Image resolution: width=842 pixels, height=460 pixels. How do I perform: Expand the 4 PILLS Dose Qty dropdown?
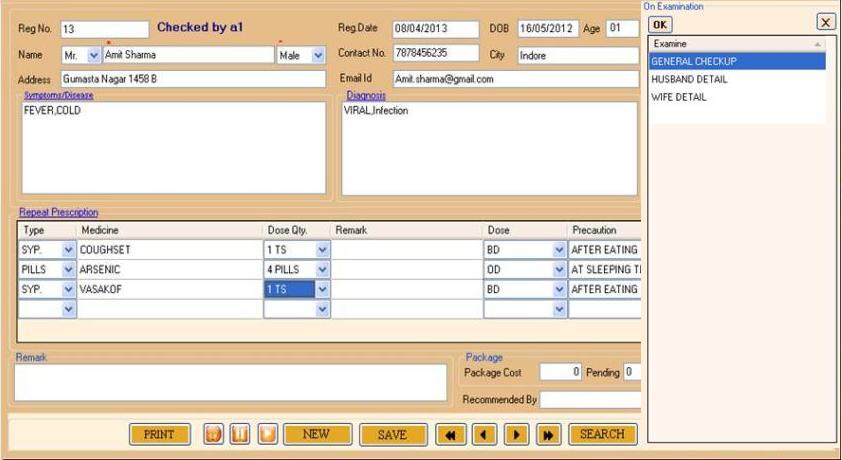pos(322,269)
